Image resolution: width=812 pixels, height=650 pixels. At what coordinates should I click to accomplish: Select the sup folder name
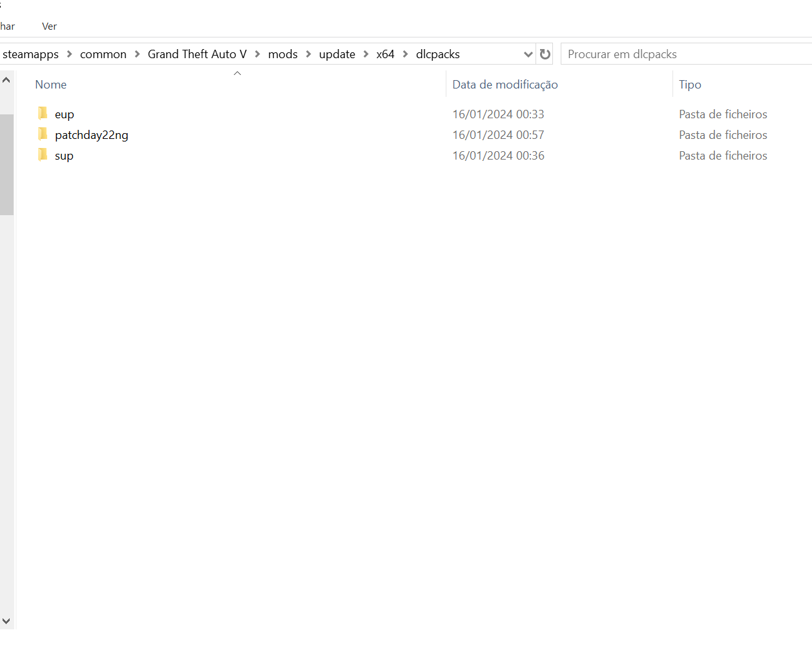pyautogui.click(x=64, y=156)
